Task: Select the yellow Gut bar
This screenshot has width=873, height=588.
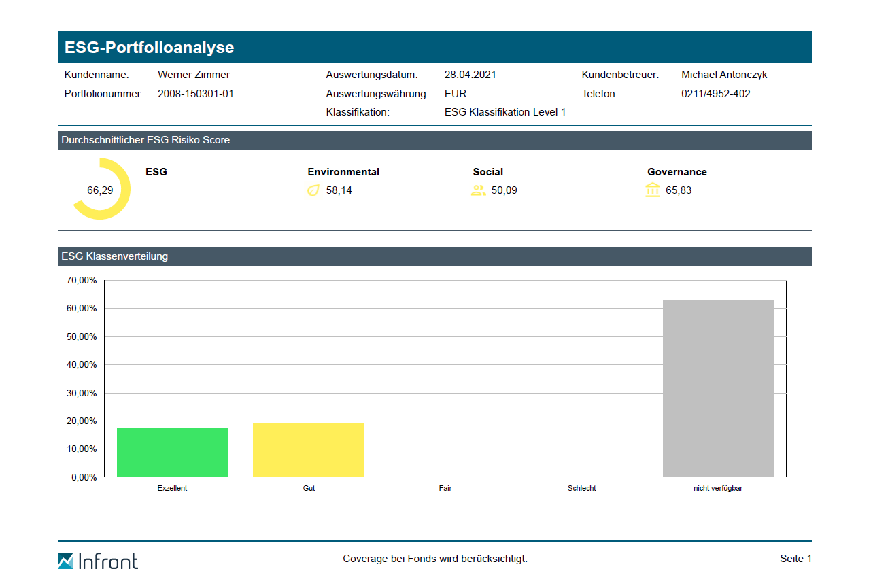Action: [309, 449]
